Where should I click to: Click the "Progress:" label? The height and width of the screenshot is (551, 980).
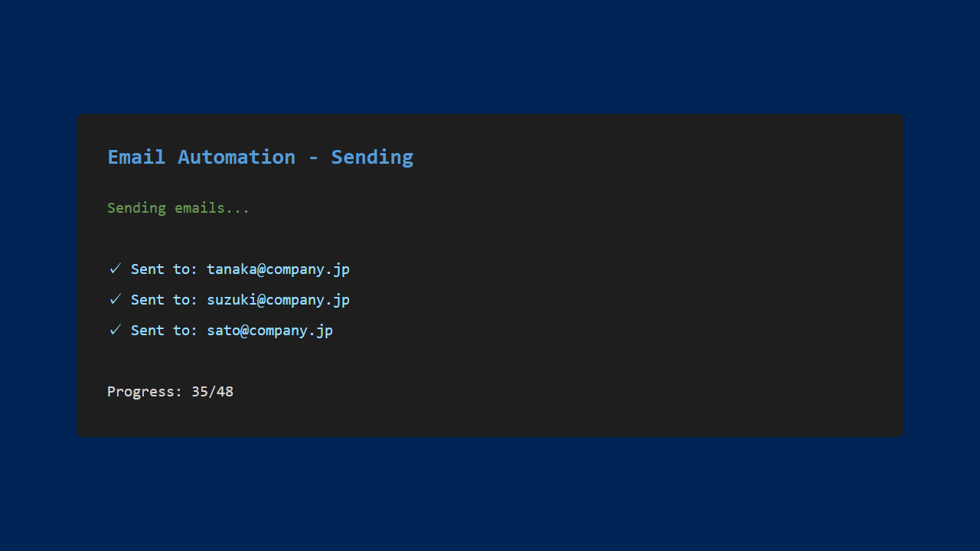point(145,392)
